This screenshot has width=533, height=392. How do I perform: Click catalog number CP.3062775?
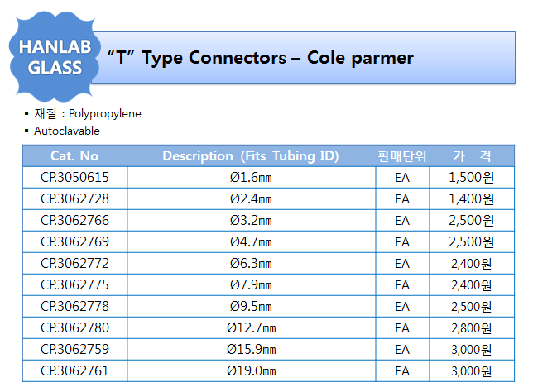click(74, 284)
